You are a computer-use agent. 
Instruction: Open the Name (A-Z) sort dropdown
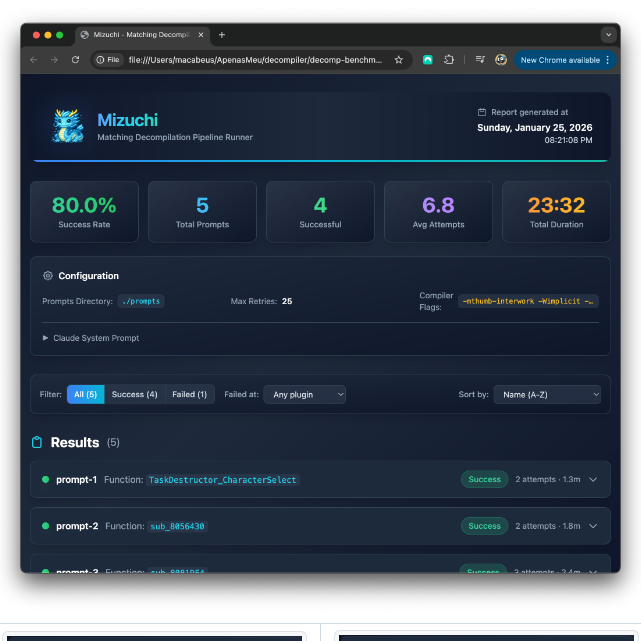547,394
